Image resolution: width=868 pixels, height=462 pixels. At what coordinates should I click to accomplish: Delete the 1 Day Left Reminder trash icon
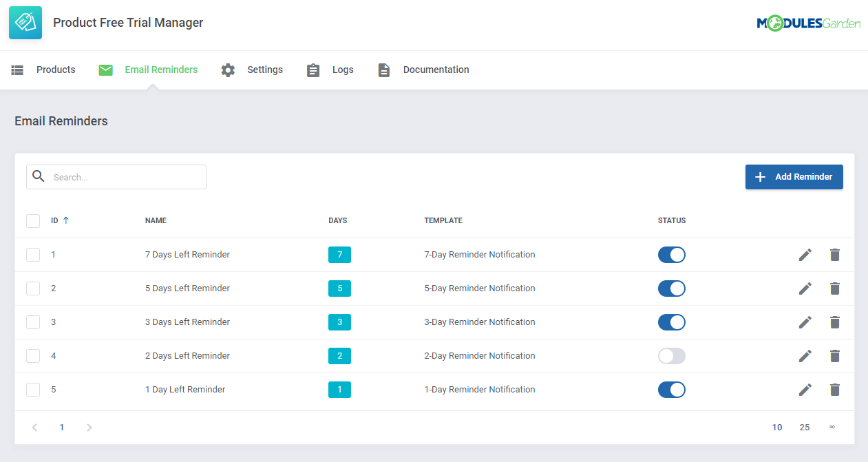tap(835, 389)
